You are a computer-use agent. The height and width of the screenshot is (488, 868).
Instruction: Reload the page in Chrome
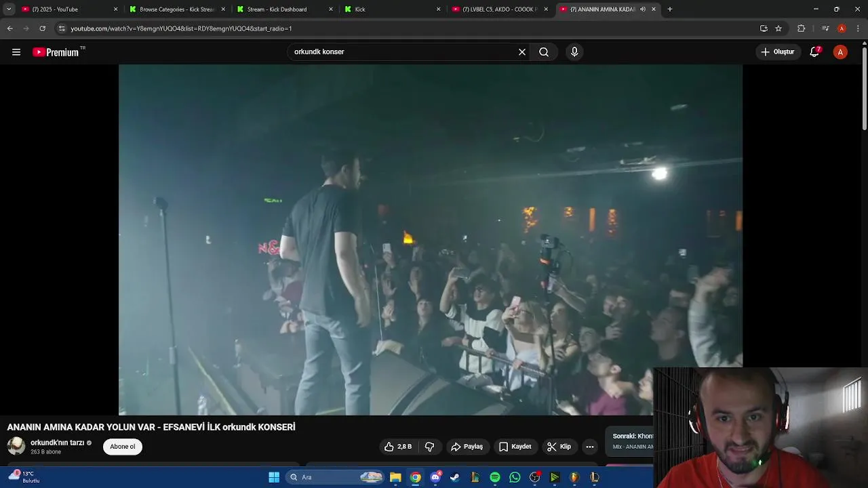pos(43,28)
